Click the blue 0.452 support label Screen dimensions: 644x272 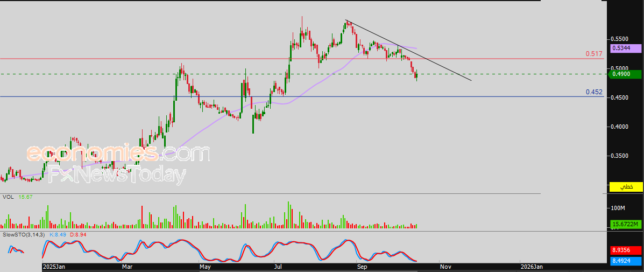pos(594,92)
